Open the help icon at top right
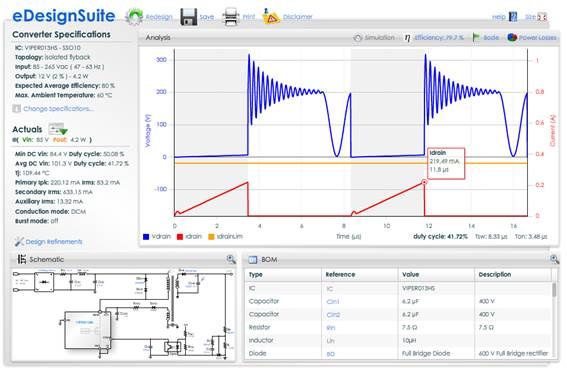Screen dimensions: 567x368 pyautogui.click(x=513, y=17)
